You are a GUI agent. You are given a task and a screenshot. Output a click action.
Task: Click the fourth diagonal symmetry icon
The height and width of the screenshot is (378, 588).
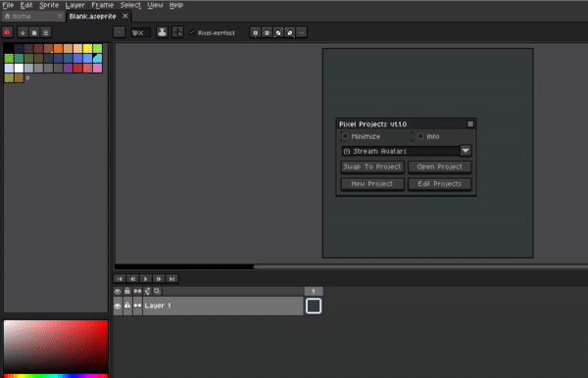pos(290,32)
